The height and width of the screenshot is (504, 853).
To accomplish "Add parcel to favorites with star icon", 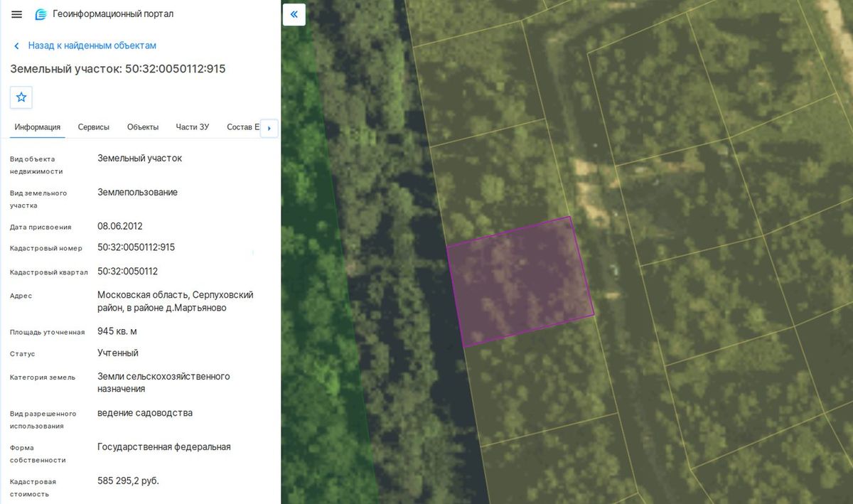I will [21, 97].
